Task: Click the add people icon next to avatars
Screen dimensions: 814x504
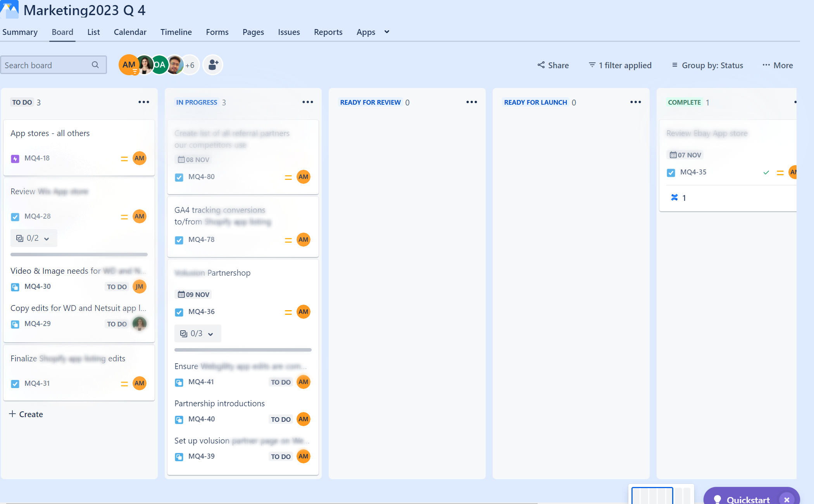Action: pyautogui.click(x=213, y=65)
